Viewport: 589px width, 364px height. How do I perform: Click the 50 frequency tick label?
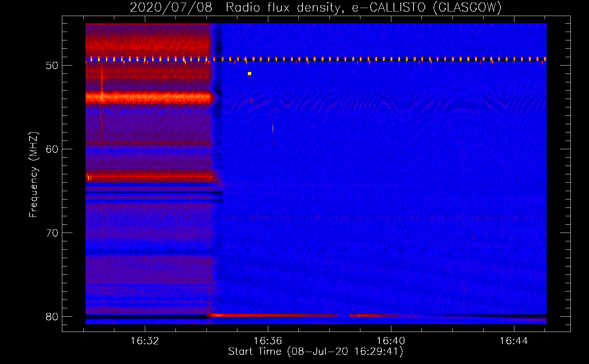52,66
